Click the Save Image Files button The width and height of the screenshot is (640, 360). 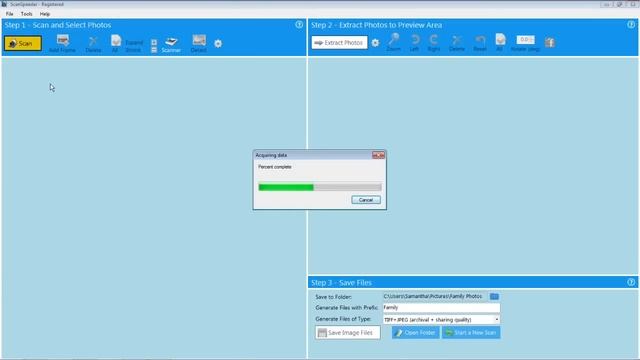[x=347, y=333]
